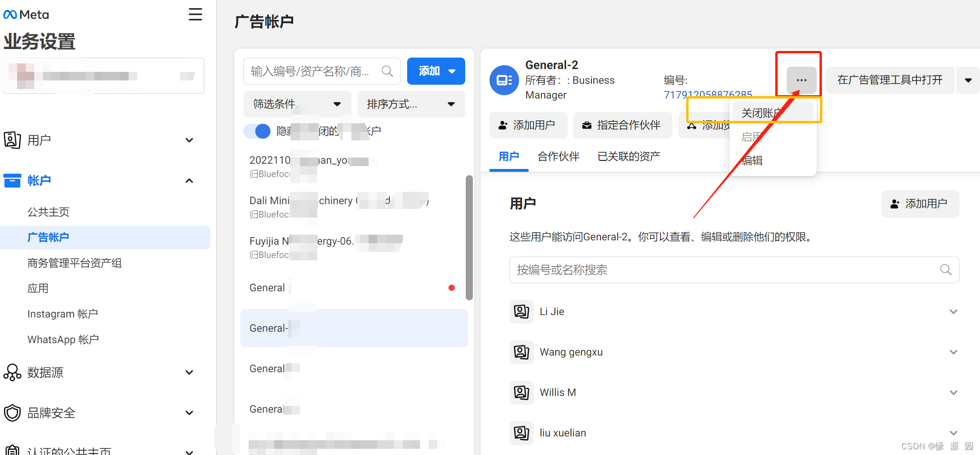Expand liu xuelian's permissions row
980x455 pixels.
point(953,433)
